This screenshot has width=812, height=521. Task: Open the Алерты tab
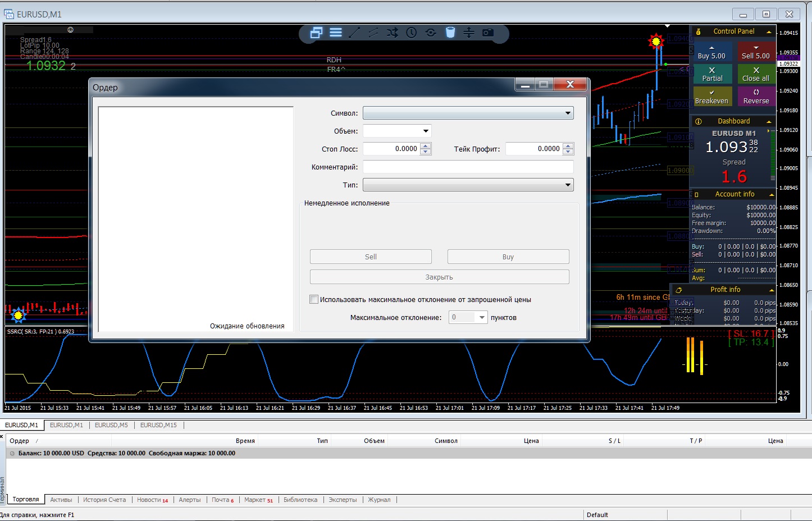coord(190,500)
